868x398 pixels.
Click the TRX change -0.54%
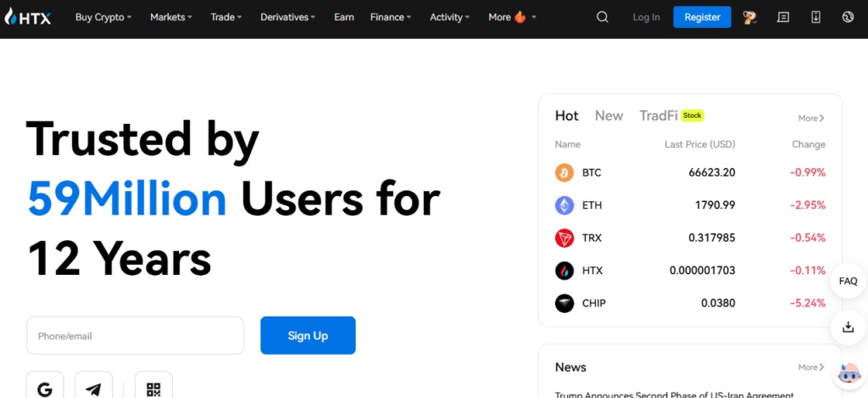coord(808,238)
